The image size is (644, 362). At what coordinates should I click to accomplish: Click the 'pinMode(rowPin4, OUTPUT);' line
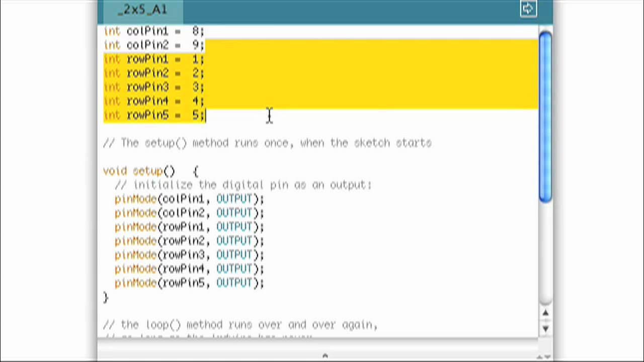189,269
